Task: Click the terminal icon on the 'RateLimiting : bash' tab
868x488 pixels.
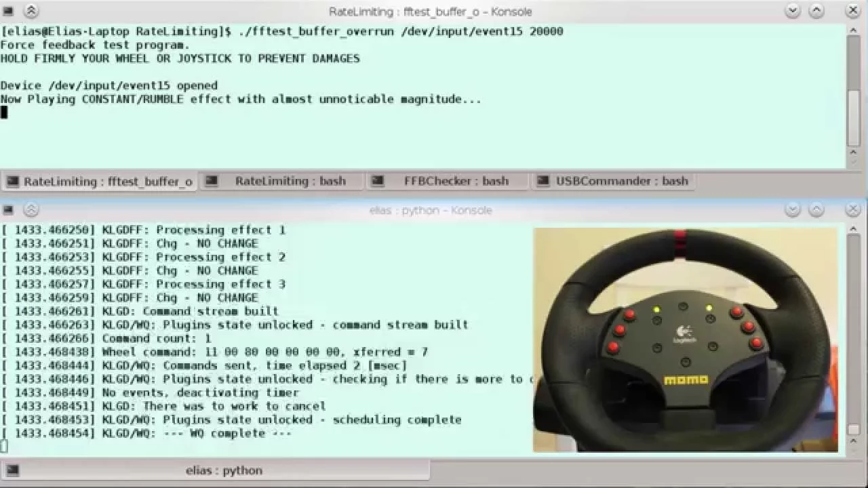Action: tap(211, 181)
